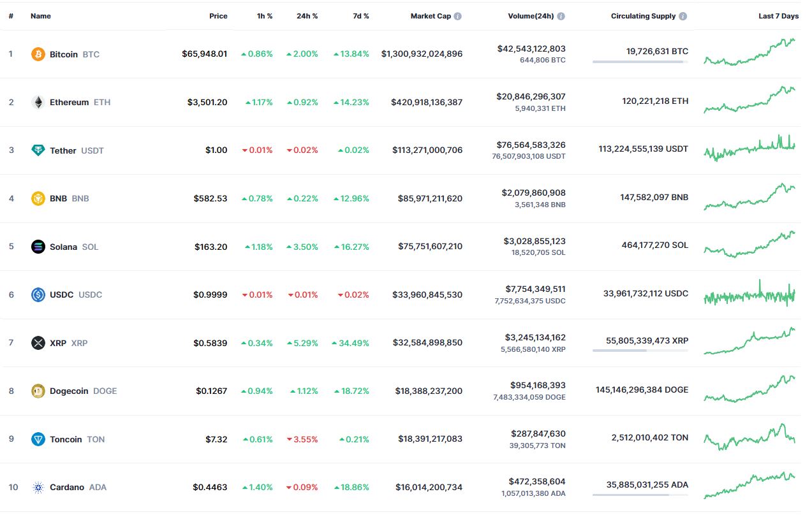812x515 pixels.
Task: Open the Bitcoin BTC name link
Action: pos(75,54)
